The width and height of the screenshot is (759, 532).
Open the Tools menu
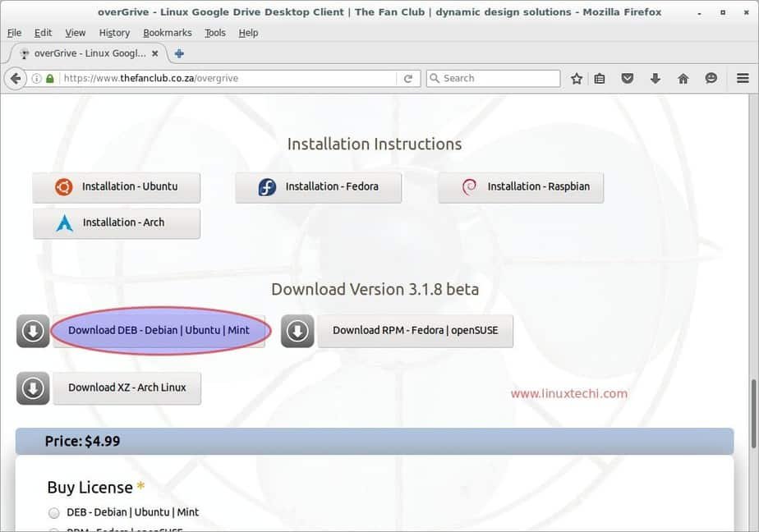(215, 32)
